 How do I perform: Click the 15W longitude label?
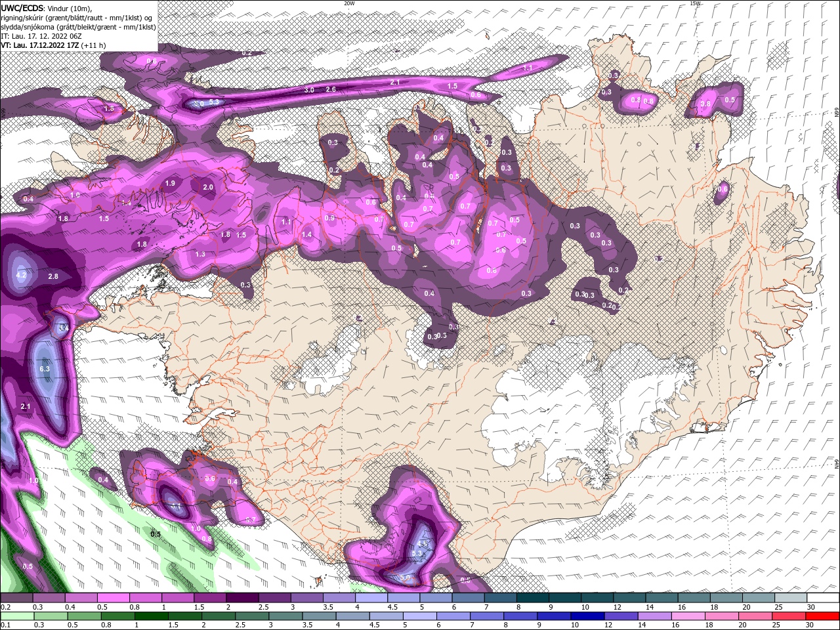pyautogui.click(x=695, y=3)
